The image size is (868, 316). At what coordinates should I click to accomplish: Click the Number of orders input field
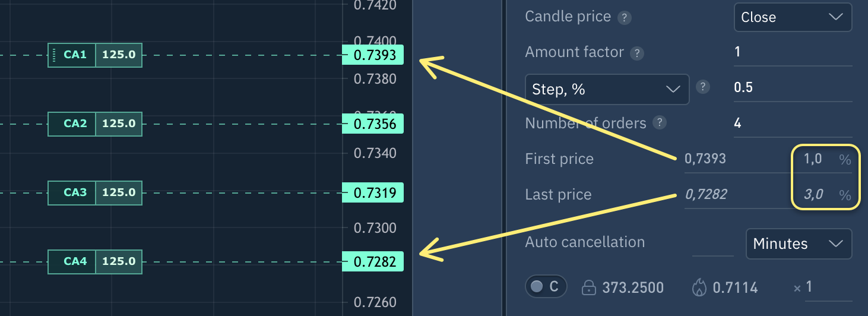click(793, 124)
